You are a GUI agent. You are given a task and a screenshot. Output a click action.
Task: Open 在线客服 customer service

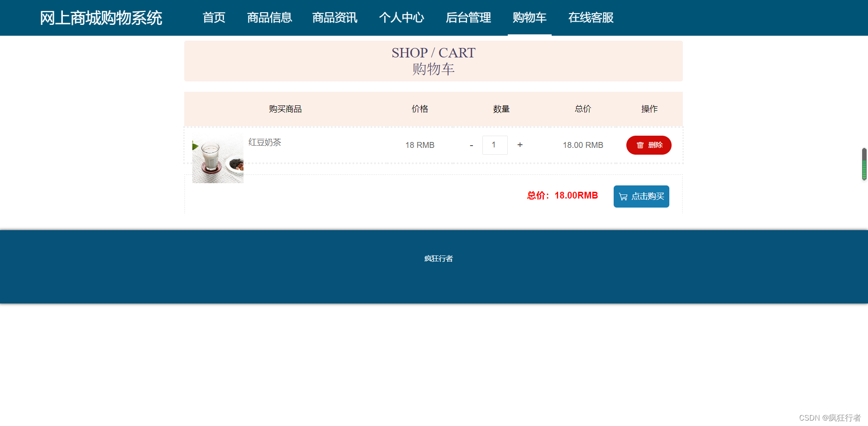tap(591, 18)
